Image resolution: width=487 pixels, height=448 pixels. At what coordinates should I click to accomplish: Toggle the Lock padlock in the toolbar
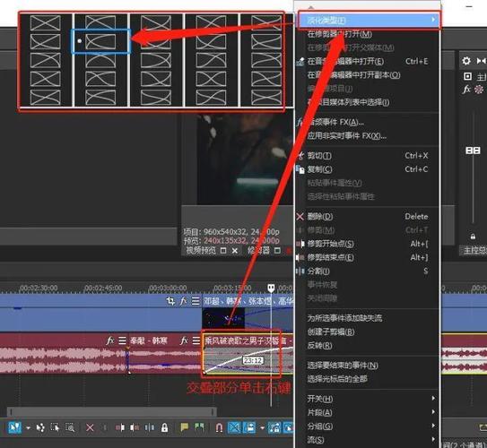pos(165,428)
